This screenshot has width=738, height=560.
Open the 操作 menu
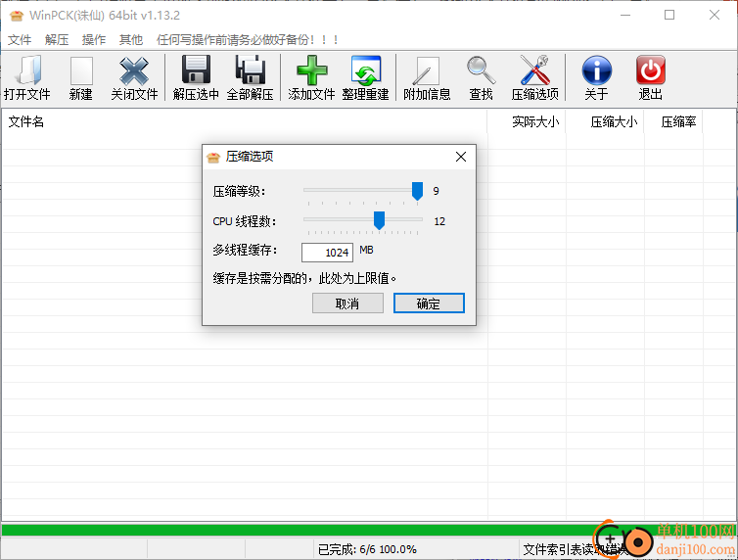point(94,39)
